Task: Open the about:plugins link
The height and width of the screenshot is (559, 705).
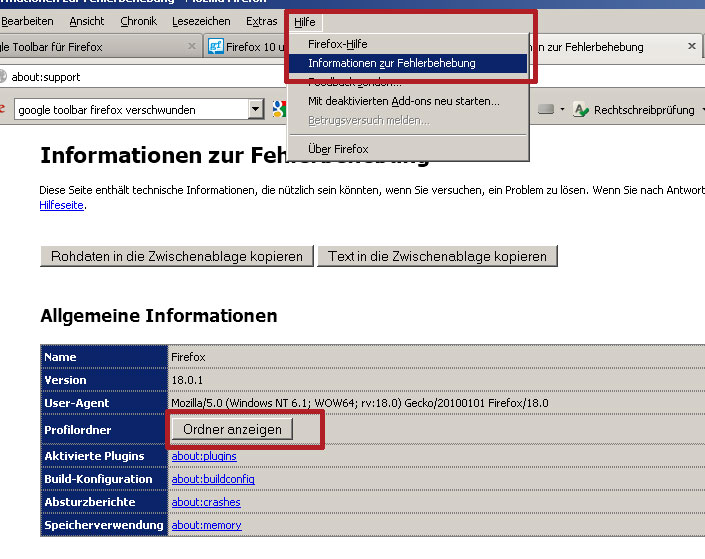Action: coord(204,456)
